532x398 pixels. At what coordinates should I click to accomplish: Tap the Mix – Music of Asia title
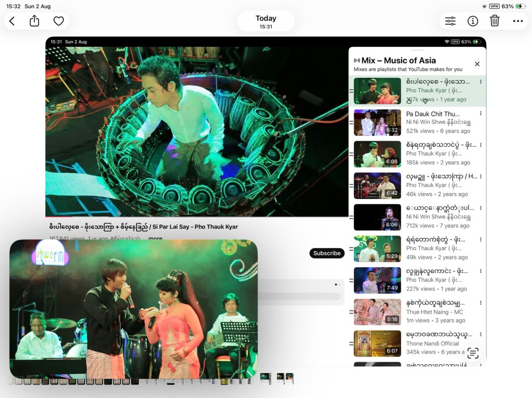[x=398, y=61]
